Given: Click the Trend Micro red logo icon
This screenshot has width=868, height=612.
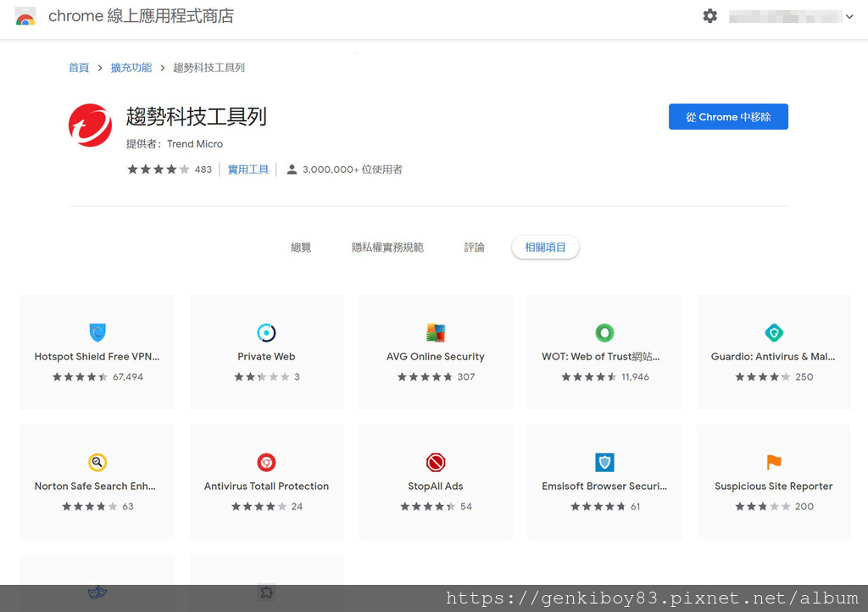Looking at the screenshot, I should pyautogui.click(x=90, y=125).
